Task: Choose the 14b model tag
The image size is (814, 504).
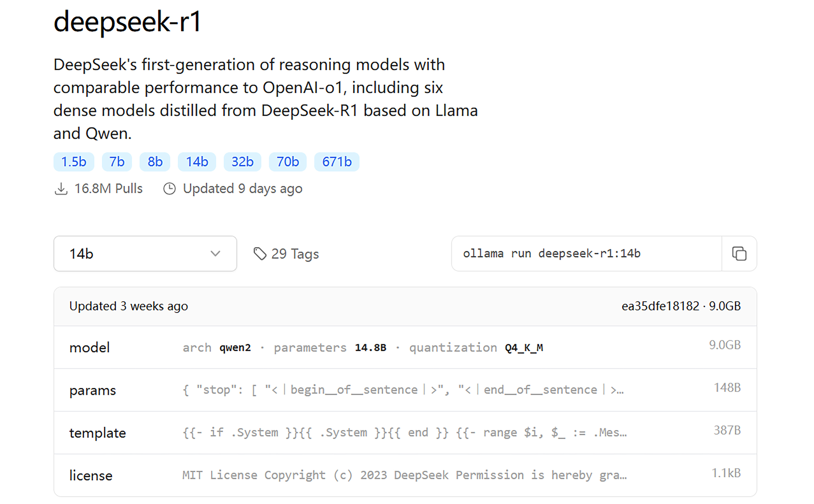Action: point(197,162)
